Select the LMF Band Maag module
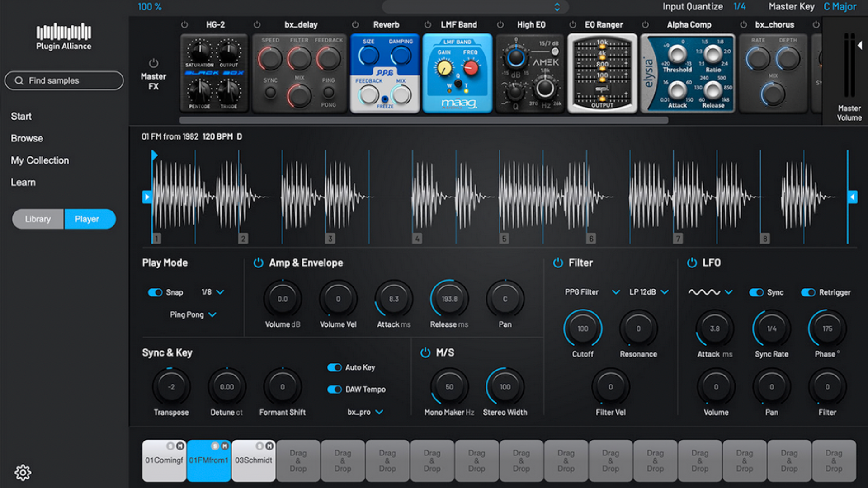This screenshot has width=868, height=488. click(458, 72)
